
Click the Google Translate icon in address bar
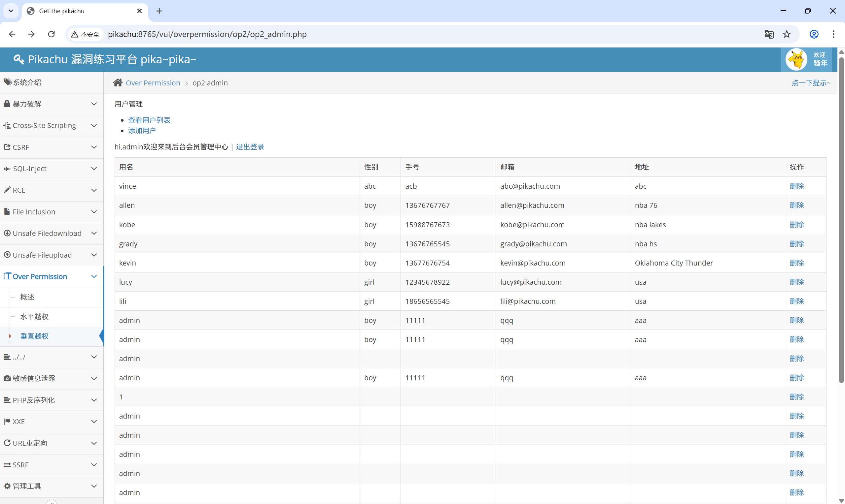click(x=769, y=34)
